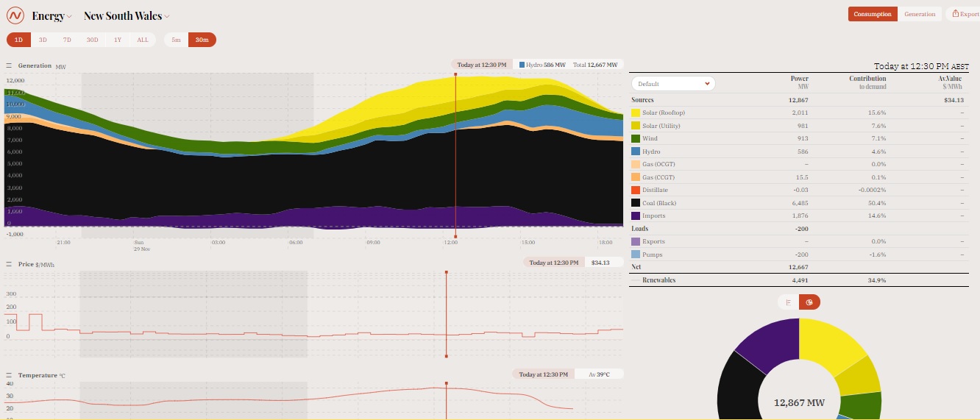Click the Power MW column header
This screenshot has height=420, width=980.
point(799,82)
